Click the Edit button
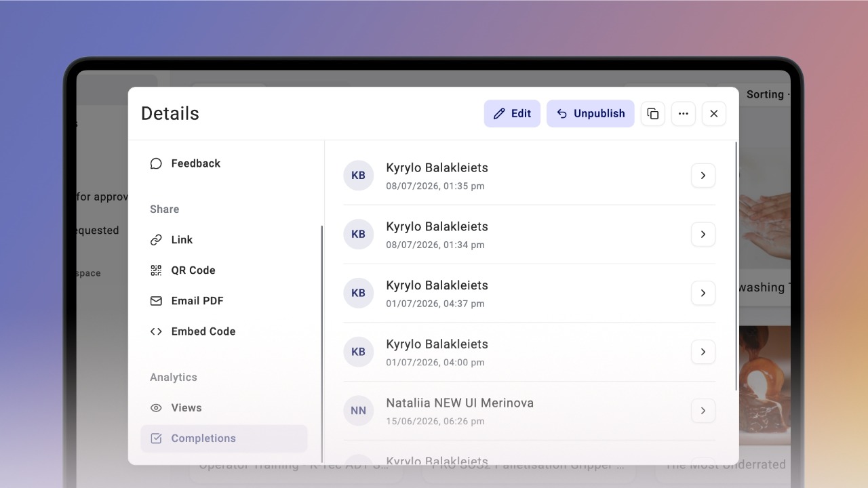 click(x=512, y=114)
